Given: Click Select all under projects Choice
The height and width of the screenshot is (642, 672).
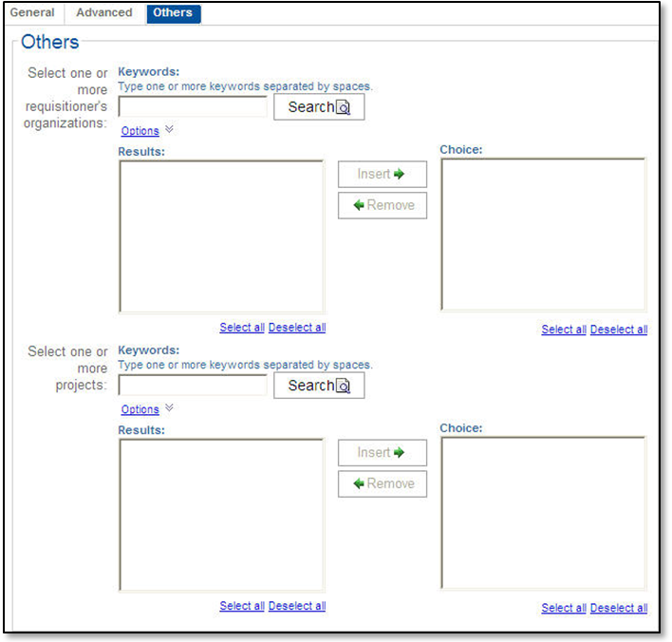Looking at the screenshot, I should [x=564, y=608].
